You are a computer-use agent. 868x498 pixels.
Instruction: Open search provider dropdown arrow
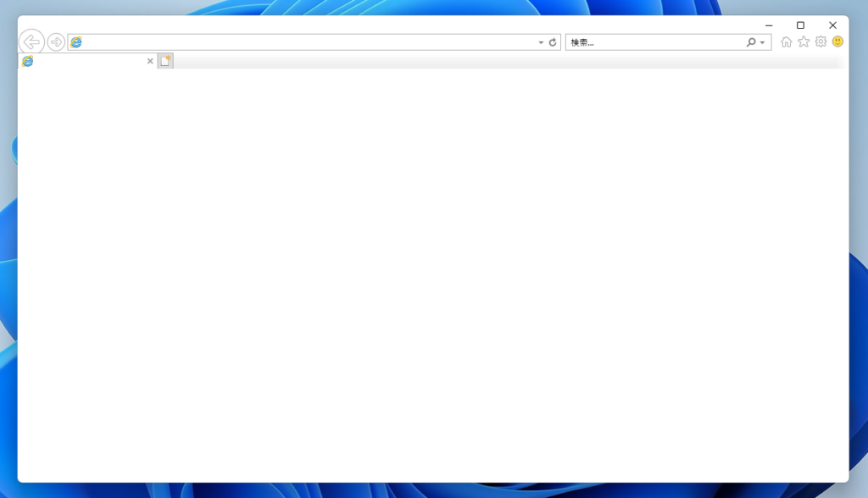[x=763, y=42]
